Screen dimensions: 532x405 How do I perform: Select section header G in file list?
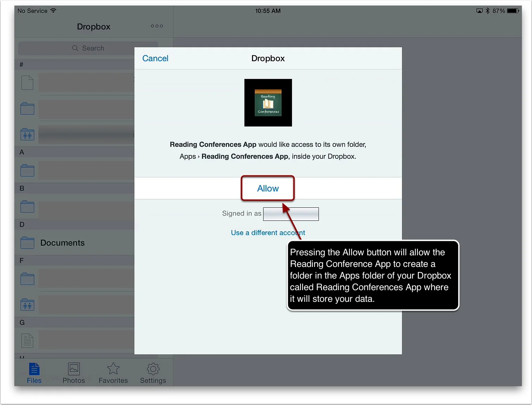click(x=74, y=322)
